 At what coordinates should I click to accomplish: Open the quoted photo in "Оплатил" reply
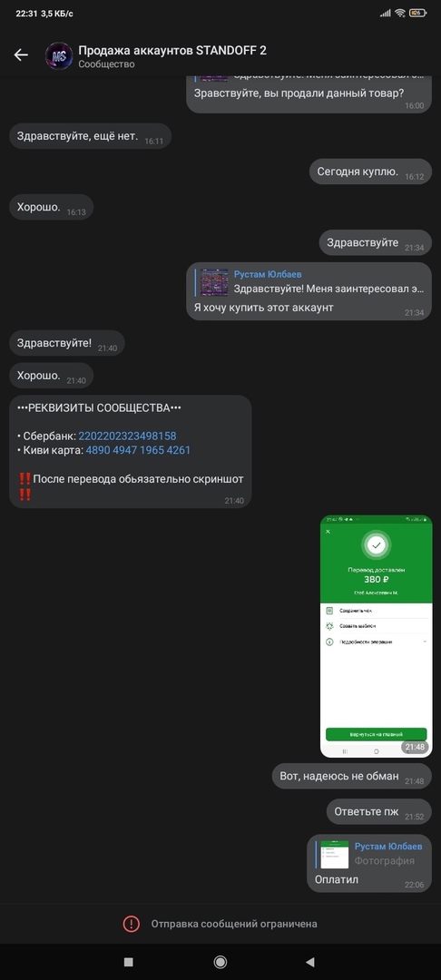335,855
